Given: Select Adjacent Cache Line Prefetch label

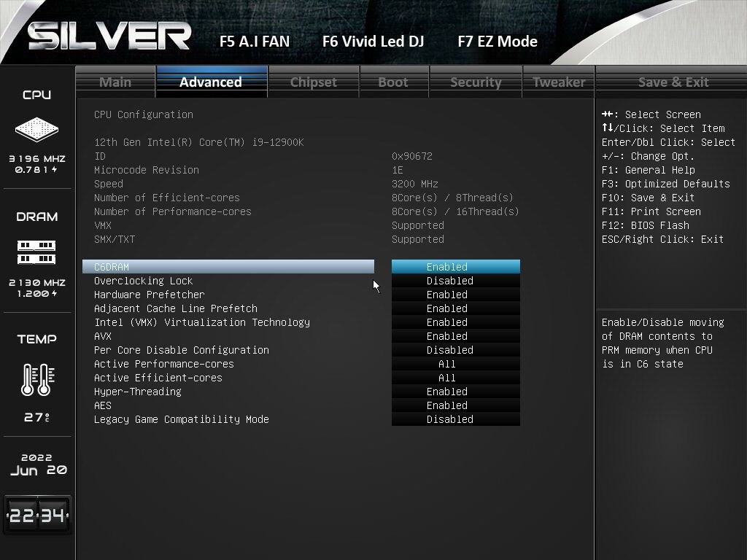Looking at the screenshot, I should [176, 308].
